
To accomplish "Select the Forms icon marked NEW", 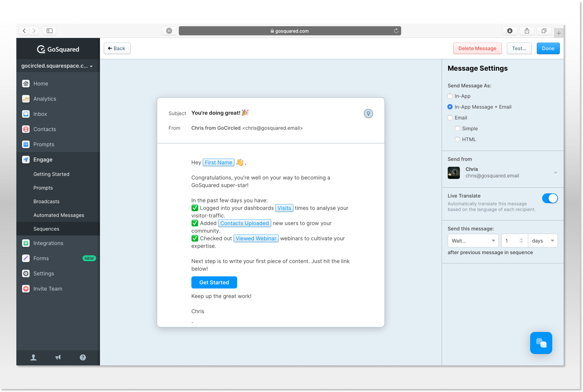I will (x=25, y=258).
